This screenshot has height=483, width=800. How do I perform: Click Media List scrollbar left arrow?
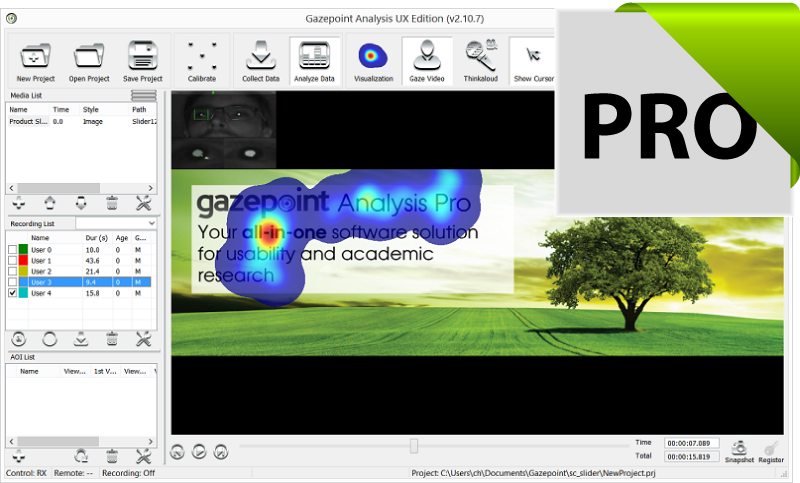(12, 188)
